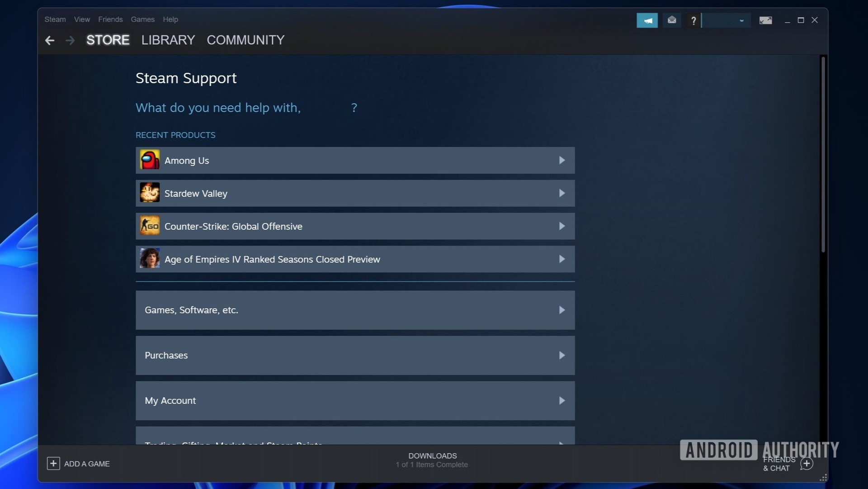Open the View menu

coord(82,19)
